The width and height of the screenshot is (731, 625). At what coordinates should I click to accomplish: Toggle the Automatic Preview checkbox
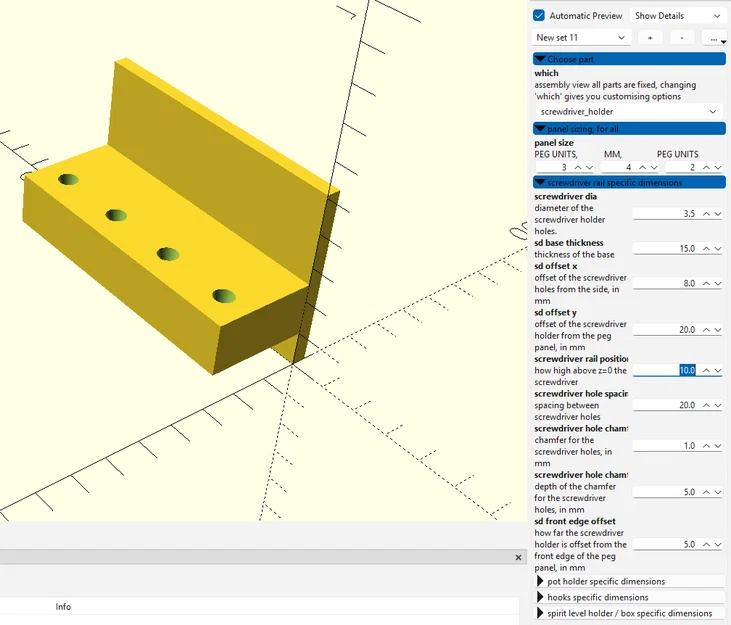pyautogui.click(x=539, y=15)
